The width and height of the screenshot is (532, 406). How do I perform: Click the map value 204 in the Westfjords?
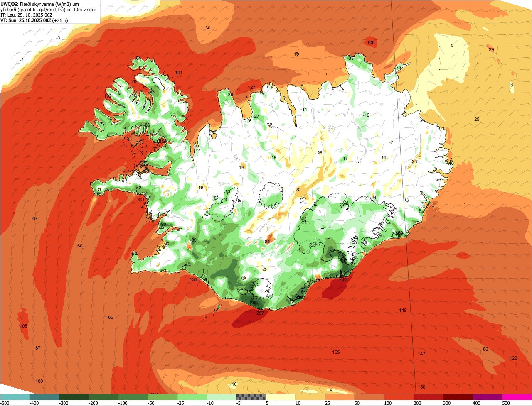tap(135, 81)
